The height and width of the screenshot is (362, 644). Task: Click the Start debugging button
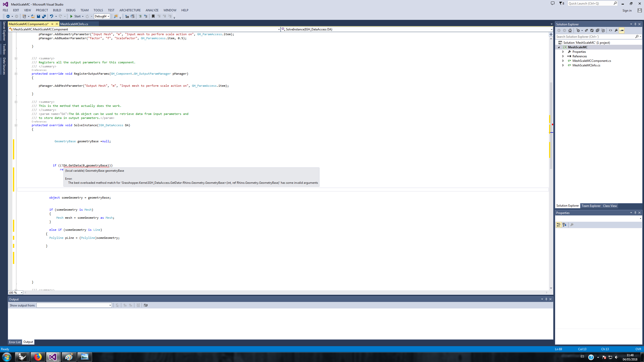tap(75, 16)
